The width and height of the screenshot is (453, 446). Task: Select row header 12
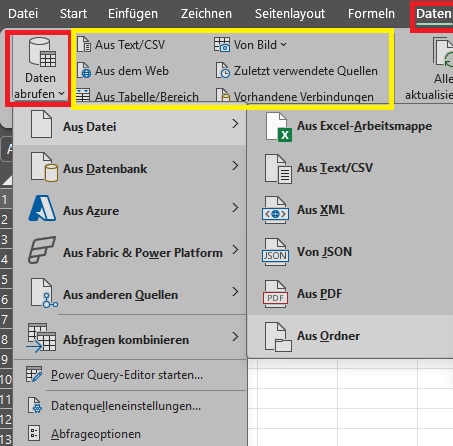pos(6,419)
